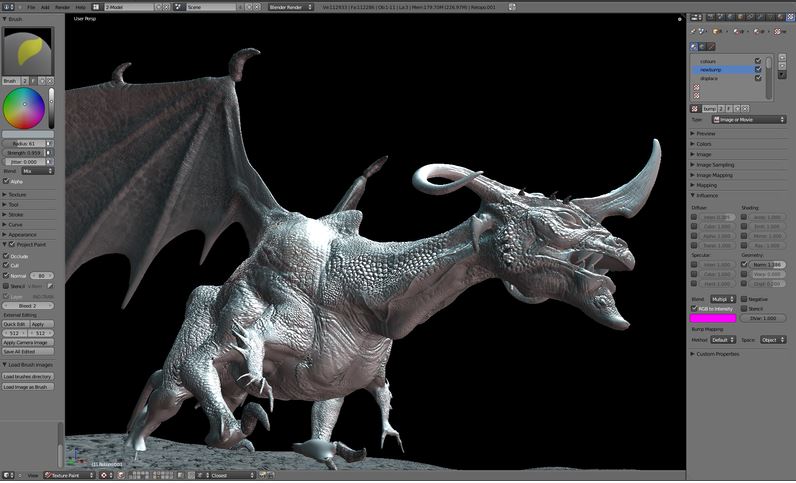Image resolution: width=796 pixels, height=483 pixels.
Task: Open the File menu
Action: (31, 7)
